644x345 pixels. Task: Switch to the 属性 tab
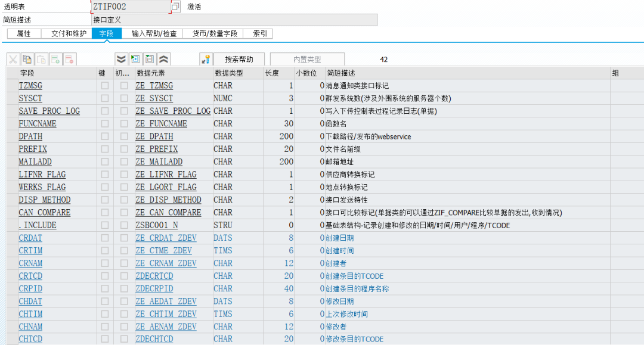tap(24, 33)
